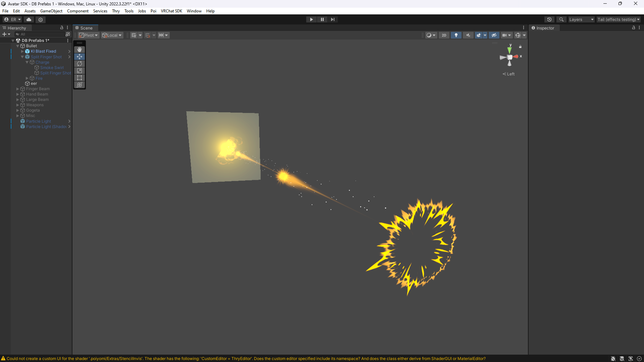This screenshot has height=362, width=644.
Task: Select the Rect transform tool
Action: click(79, 78)
